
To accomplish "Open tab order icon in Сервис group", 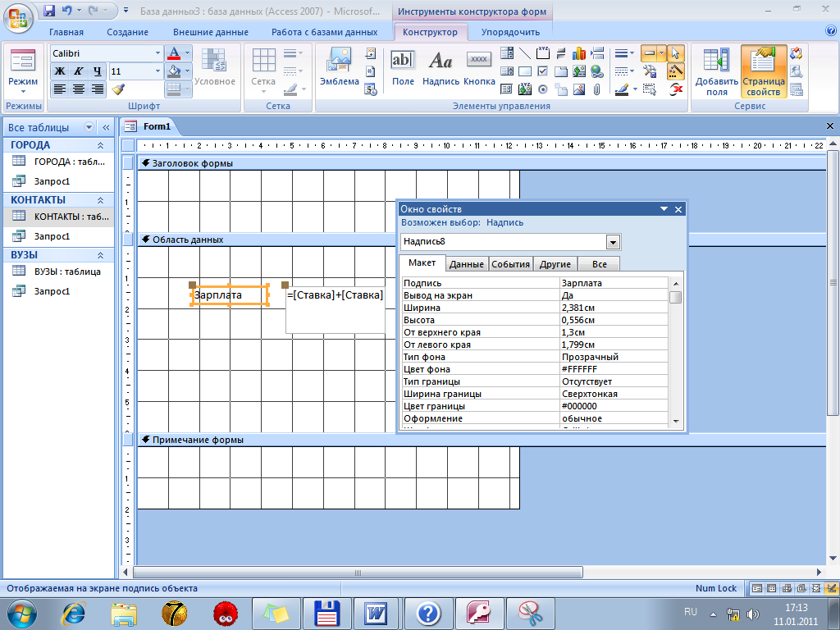I will 797,53.
